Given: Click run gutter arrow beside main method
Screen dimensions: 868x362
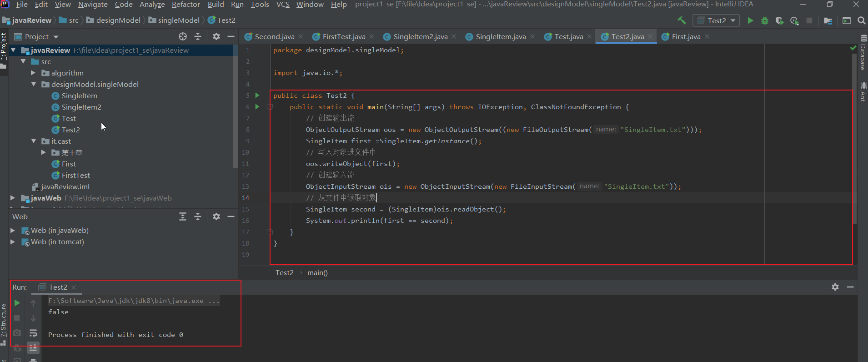Looking at the screenshot, I should click(x=257, y=107).
